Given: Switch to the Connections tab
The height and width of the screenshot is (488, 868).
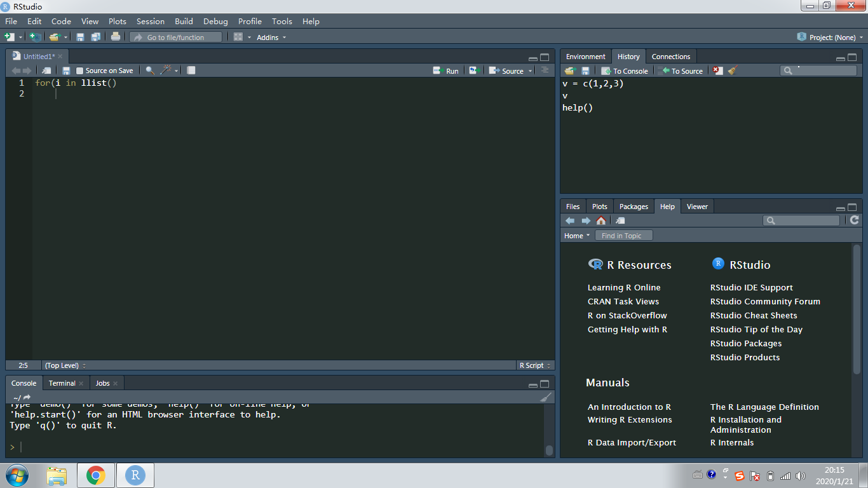Looking at the screenshot, I should point(670,57).
